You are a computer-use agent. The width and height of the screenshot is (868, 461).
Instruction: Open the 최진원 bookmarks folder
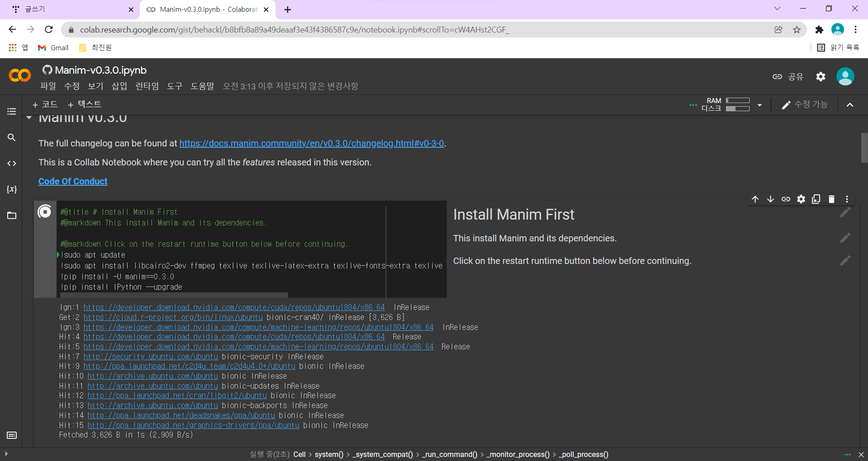pos(95,47)
